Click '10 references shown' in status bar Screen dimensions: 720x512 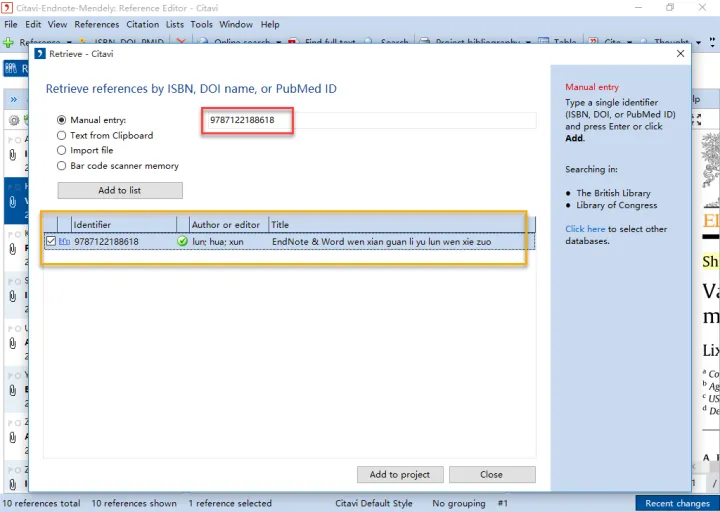click(134, 503)
